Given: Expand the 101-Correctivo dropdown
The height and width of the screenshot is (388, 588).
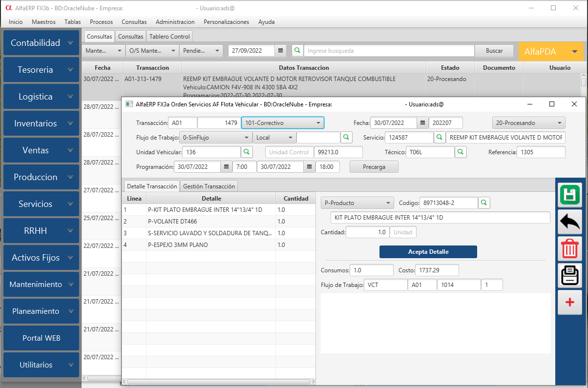Looking at the screenshot, I should [282, 123].
